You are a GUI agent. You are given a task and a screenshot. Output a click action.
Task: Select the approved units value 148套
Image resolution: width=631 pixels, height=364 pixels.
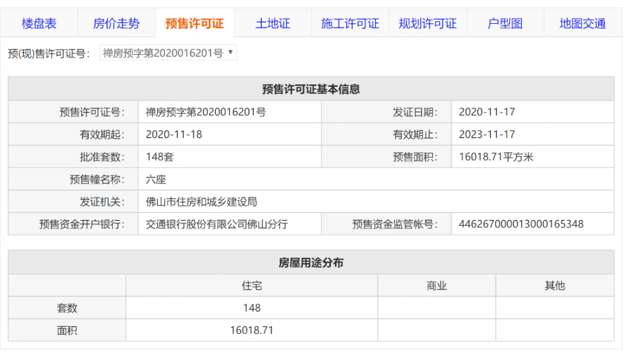pyautogui.click(x=160, y=157)
